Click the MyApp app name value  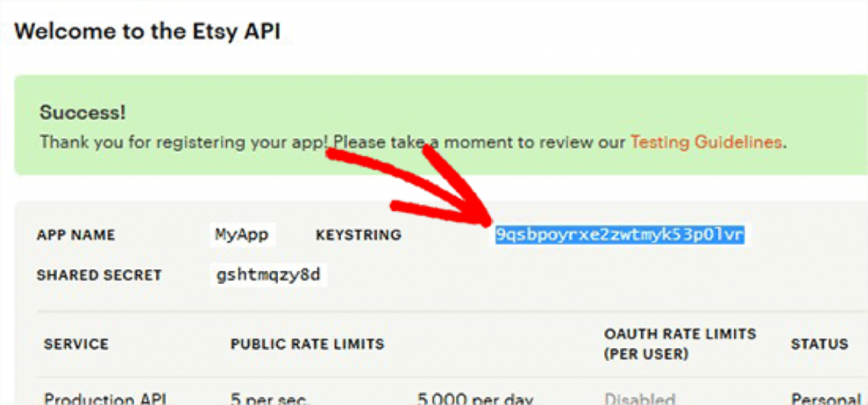coord(242,235)
